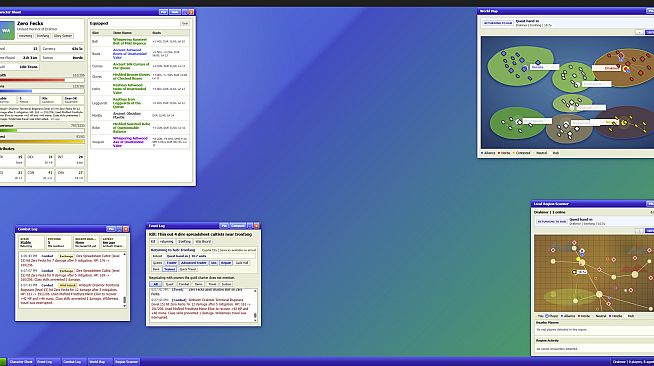
Task: Click the green Start button on taskbar
Action: pyautogui.click(x=3, y=361)
